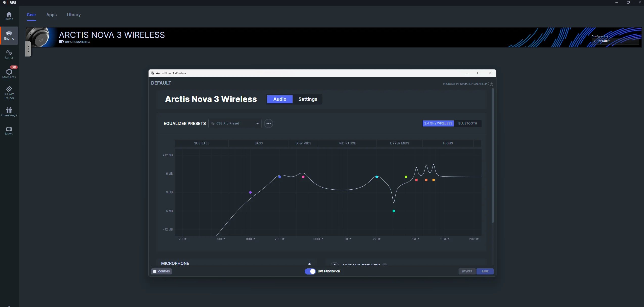Toggle the Live Preview switch
Image resolution: width=644 pixels, height=307 pixels.
coord(310,271)
